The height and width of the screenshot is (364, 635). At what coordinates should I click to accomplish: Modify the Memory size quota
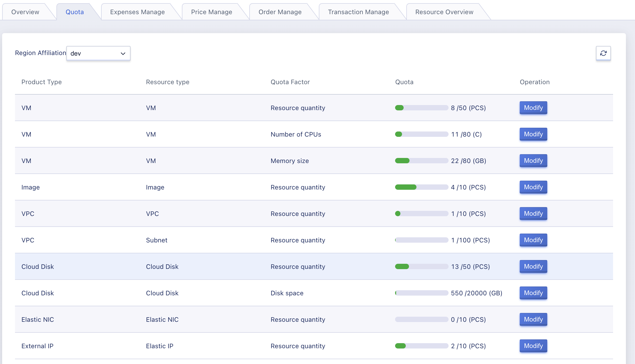533,161
